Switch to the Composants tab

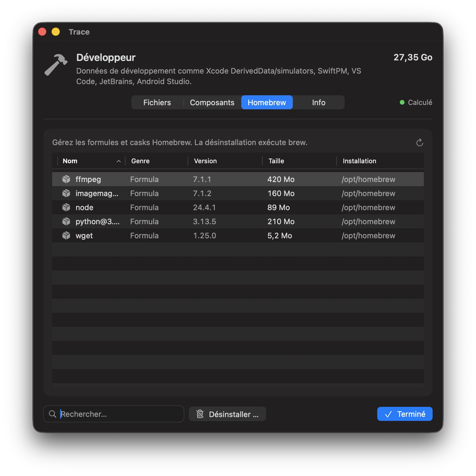click(212, 102)
